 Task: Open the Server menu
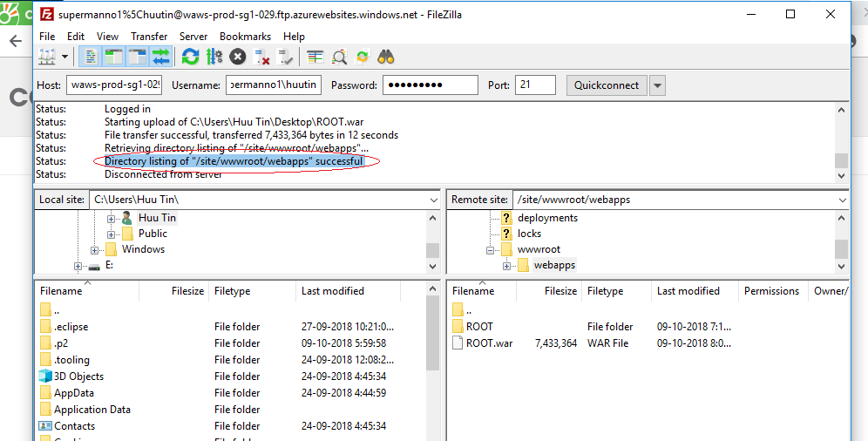[x=193, y=37]
